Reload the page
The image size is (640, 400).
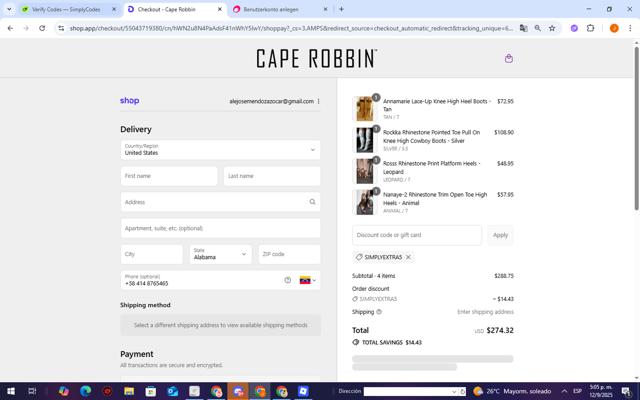(42, 28)
